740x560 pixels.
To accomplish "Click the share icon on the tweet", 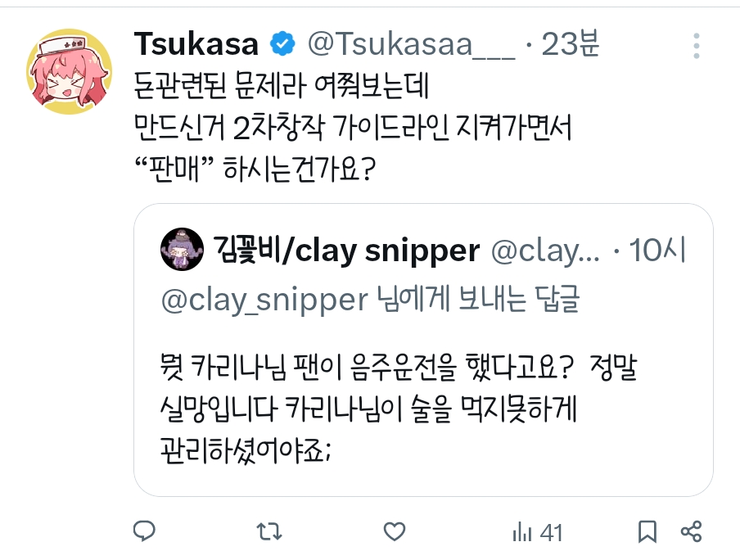I will pyautogui.click(x=691, y=532).
